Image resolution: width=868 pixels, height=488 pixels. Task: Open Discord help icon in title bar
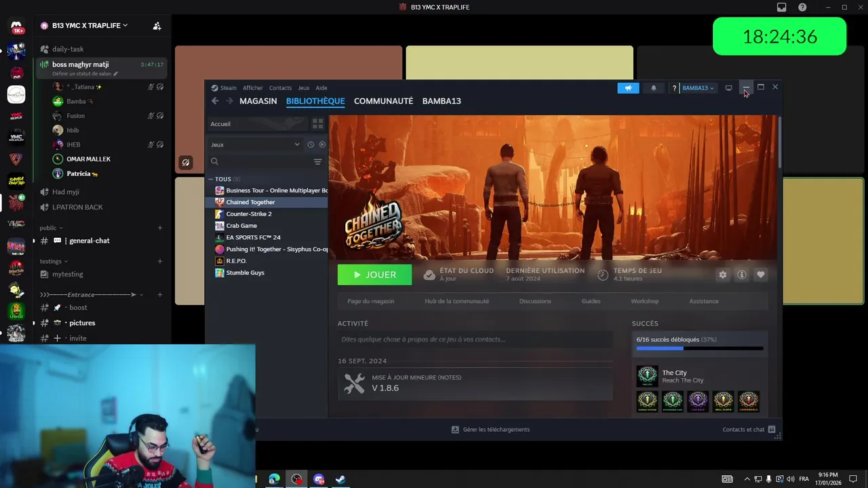[x=802, y=7]
